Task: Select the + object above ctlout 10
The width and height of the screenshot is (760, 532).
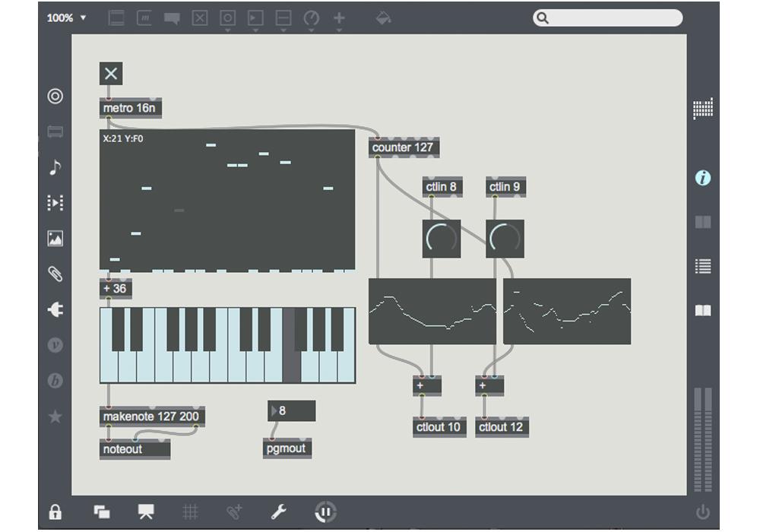Action: point(427,385)
